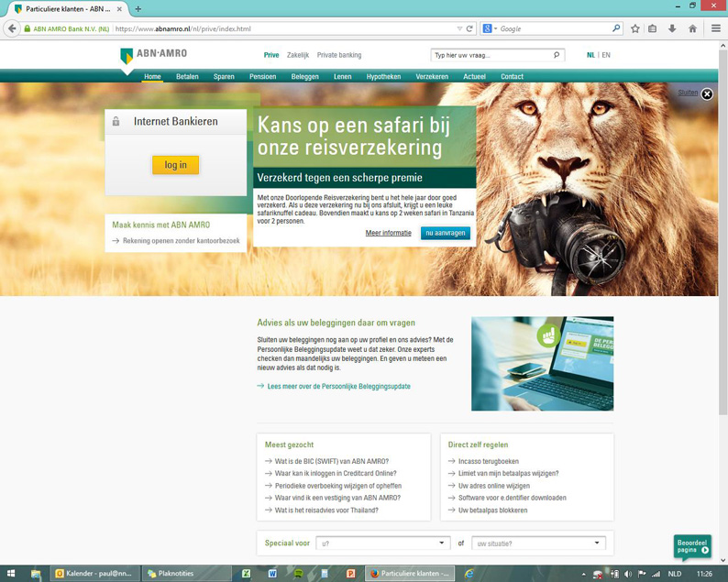The width and height of the screenshot is (728, 582).
Task: Close the Particuliere klanten tab
Action: pyautogui.click(x=119, y=9)
